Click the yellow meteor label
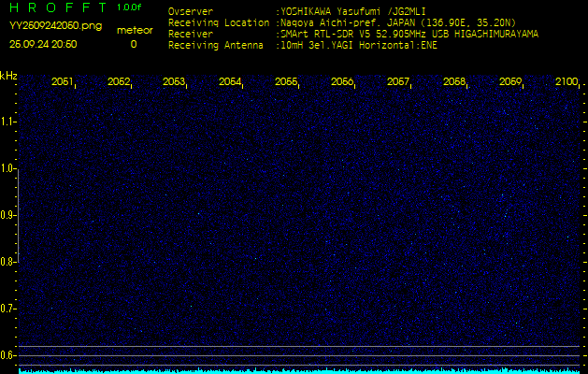Screen dimensions: 588x374 (134, 30)
